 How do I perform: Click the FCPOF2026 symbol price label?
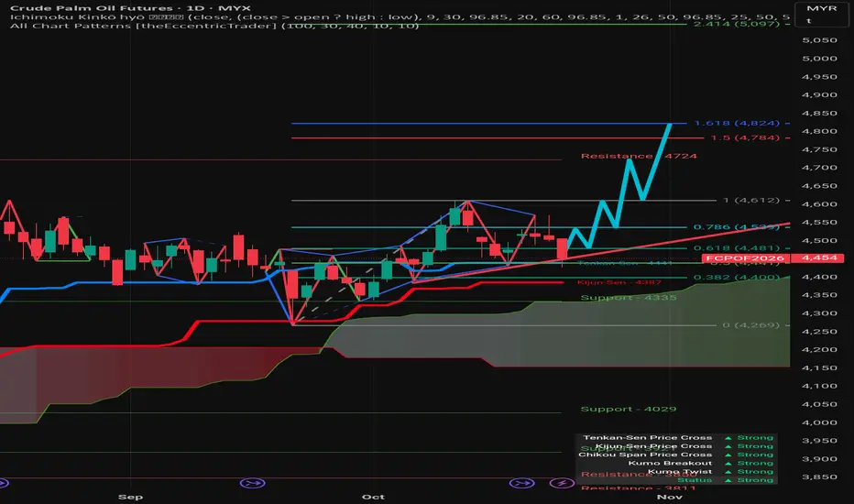pyautogui.click(x=745, y=258)
